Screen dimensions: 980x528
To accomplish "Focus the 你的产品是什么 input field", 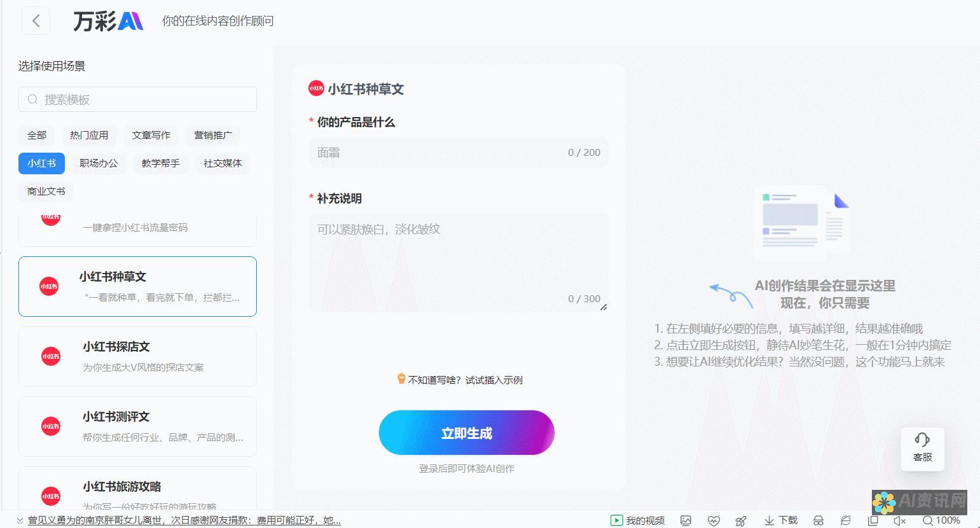I will click(x=459, y=153).
